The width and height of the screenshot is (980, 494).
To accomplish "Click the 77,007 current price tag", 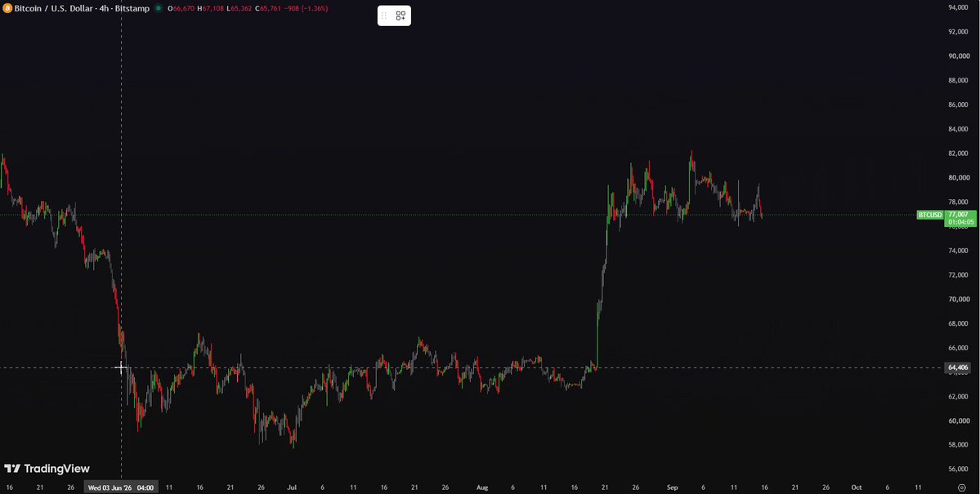I will (960, 214).
